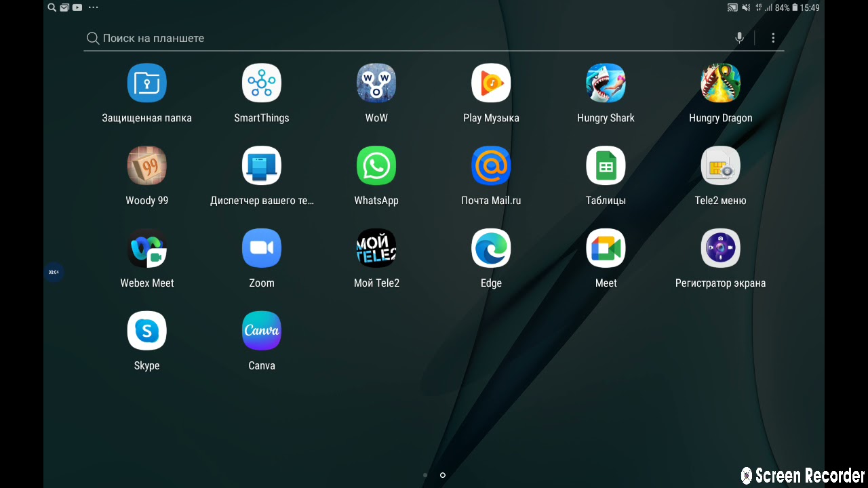868x488 pixels.
Task: Launch the Woody 99 puzzle game
Action: pyautogui.click(x=146, y=166)
